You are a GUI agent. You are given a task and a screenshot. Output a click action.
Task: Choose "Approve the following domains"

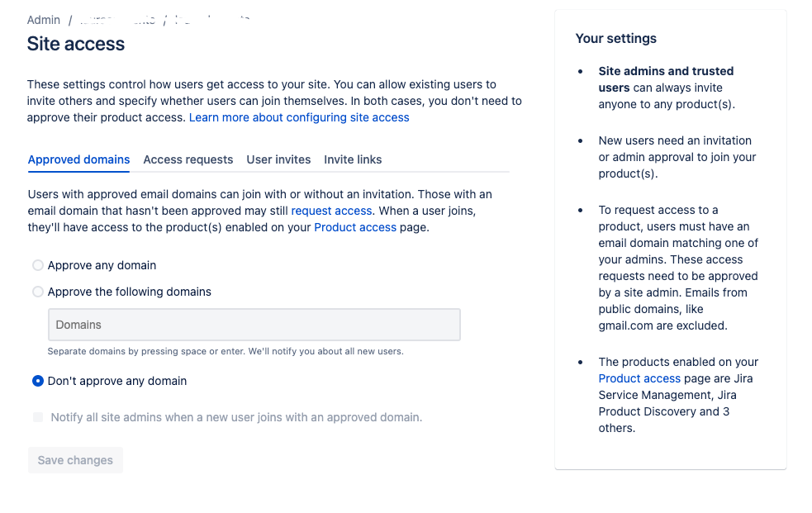coord(37,292)
